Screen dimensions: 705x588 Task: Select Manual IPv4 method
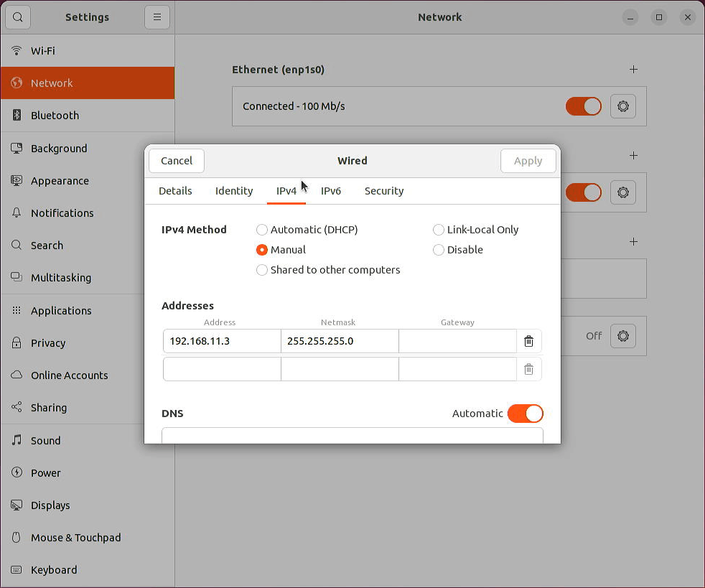point(281,250)
